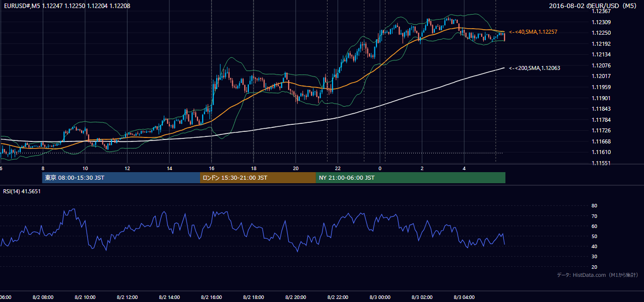The image size is (644, 302).
Task: Click price level 1.12017 on axis
Action: 601,76
